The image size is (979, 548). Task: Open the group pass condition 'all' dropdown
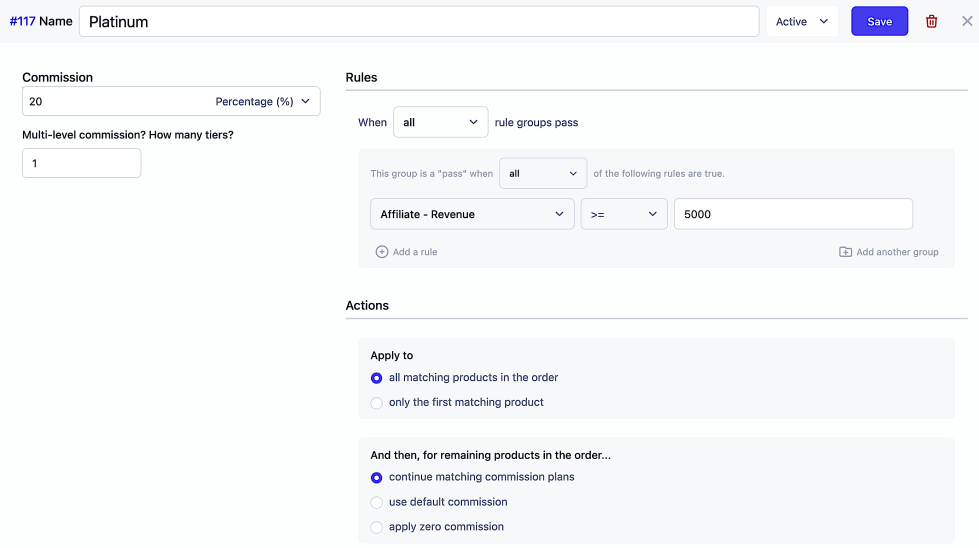[543, 174]
